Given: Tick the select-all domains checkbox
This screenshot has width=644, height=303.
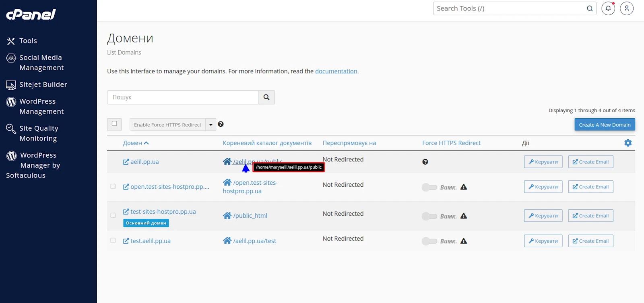Looking at the screenshot, I should click(114, 124).
